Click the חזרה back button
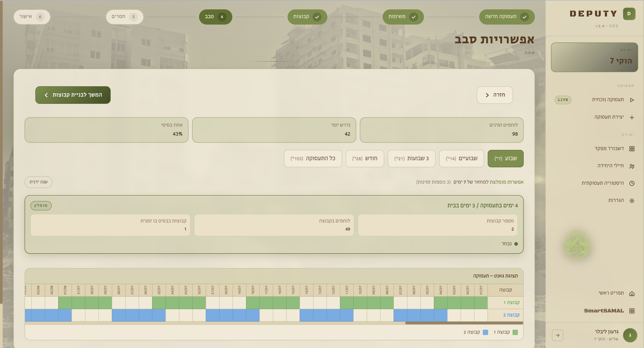The height and width of the screenshot is (348, 644). click(494, 95)
